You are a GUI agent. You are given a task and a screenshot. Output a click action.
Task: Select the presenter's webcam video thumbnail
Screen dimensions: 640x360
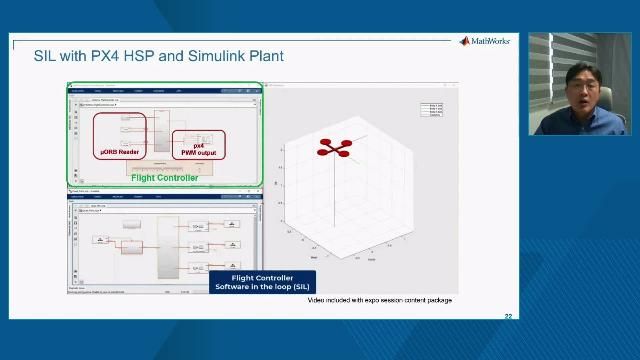click(x=580, y=84)
